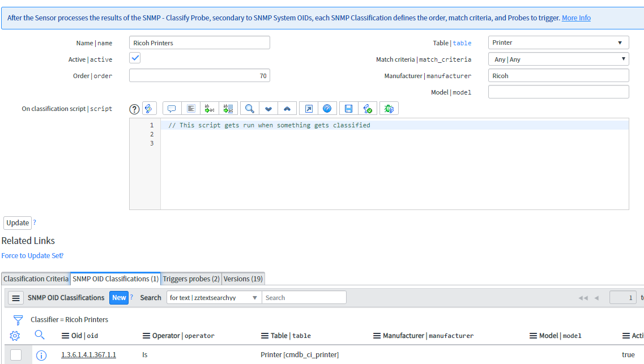644x364 pixels.
Task: Preview record 1.3.6.1.4.1.367.1.1 info icon
Action: [41, 356]
